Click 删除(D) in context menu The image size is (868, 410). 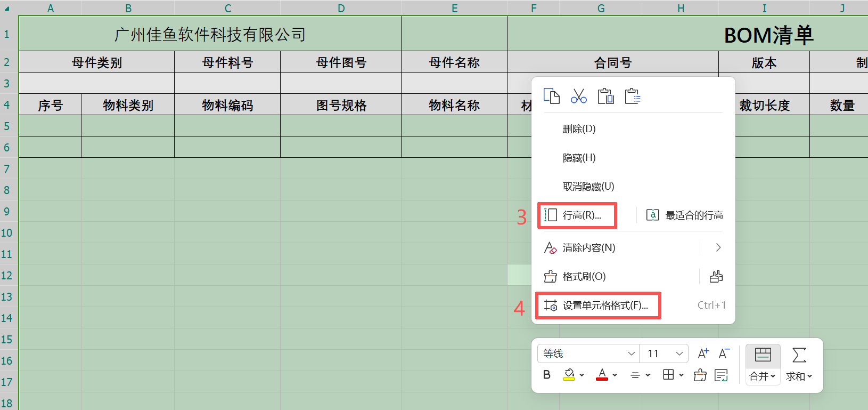[579, 129]
